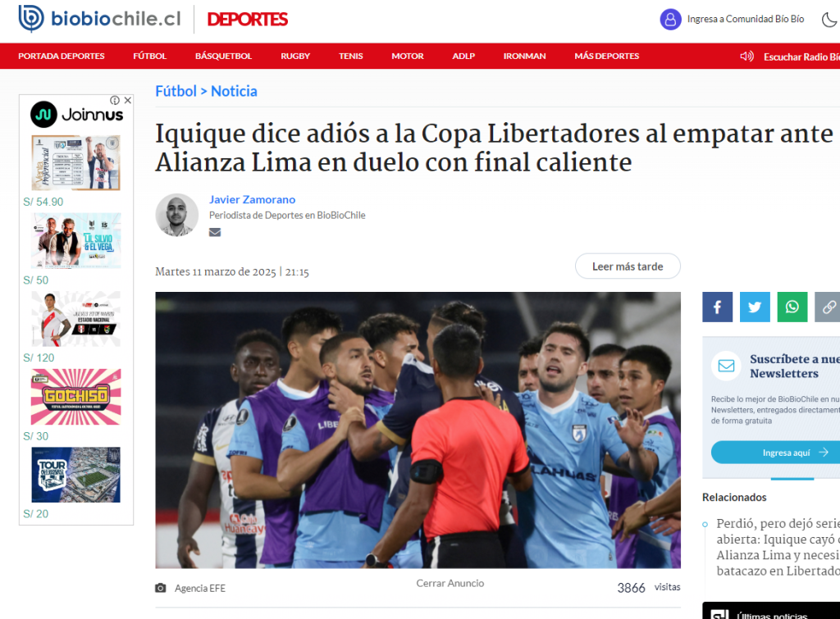The height and width of the screenshot is (619, 840).
Task: Email Javier Zamorano via envelope icon
Action: [215, 232]
